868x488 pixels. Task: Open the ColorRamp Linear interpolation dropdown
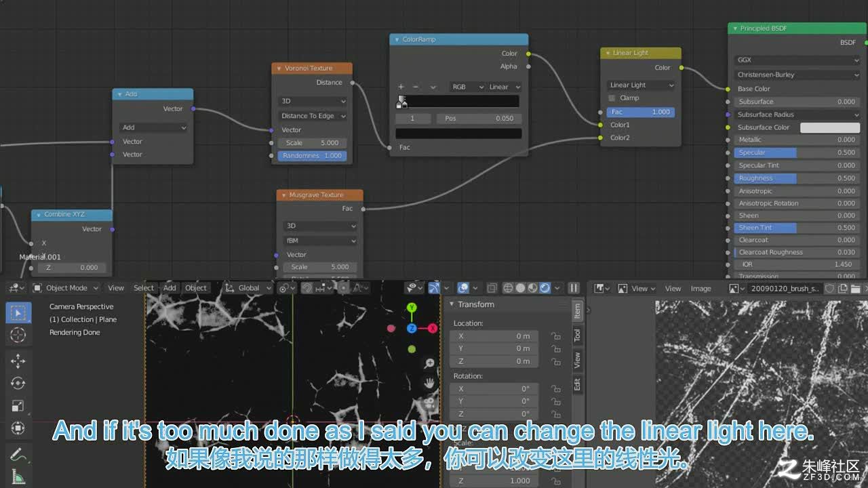pos(505,87)
